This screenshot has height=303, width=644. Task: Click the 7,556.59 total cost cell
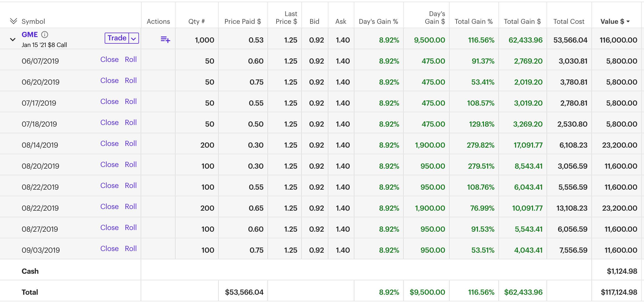(x=573, y=250)
